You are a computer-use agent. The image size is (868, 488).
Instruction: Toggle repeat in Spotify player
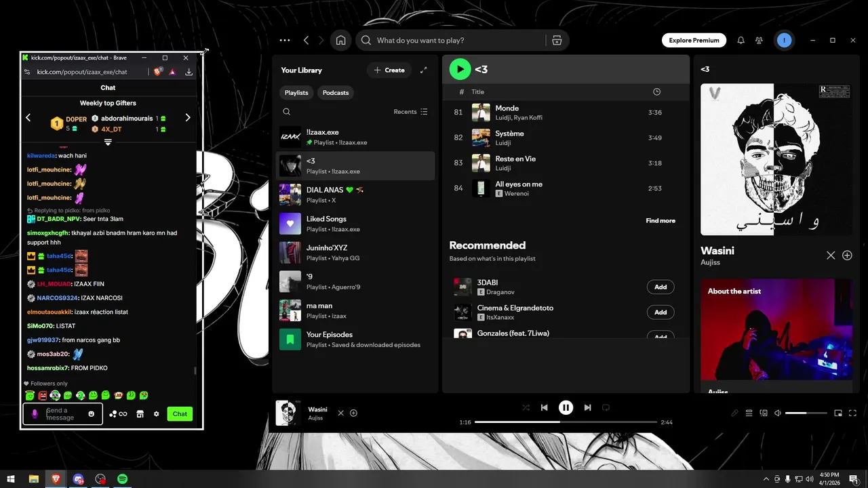(x=606, y=407)
